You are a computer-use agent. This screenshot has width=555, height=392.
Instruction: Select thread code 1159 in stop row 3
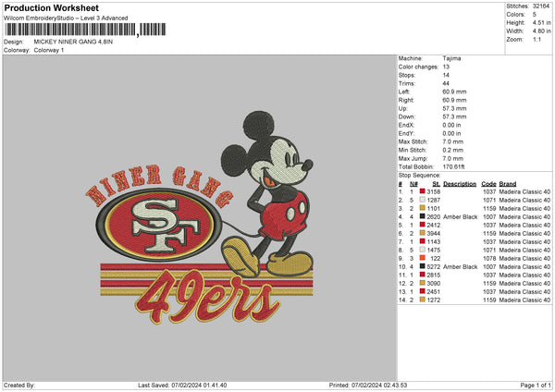(489, 208)
